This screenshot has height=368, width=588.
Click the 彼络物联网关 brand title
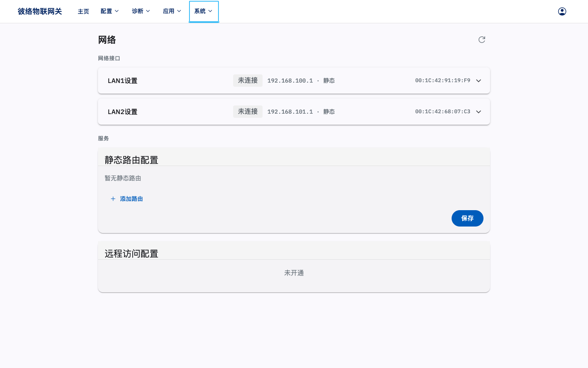pos(40,11)
